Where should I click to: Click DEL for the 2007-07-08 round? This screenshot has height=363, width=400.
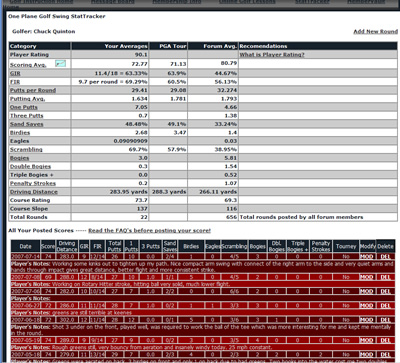pos(385,277)
